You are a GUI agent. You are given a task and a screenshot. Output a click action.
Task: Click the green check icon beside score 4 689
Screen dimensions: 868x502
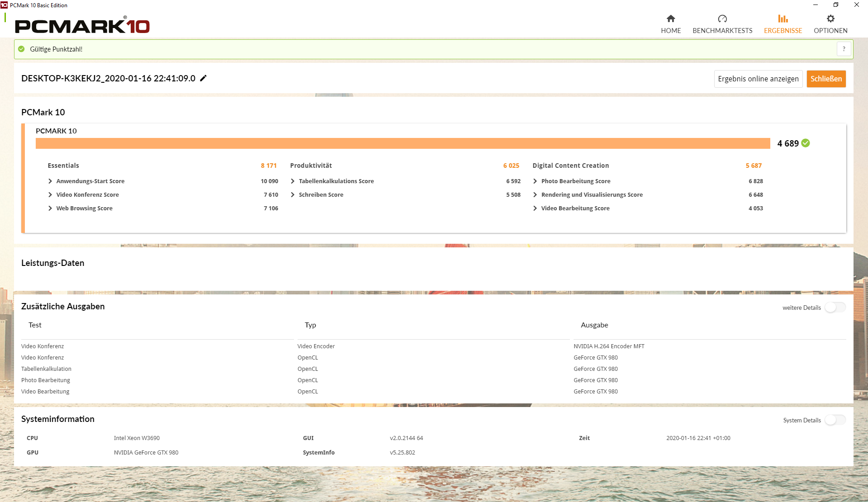click(806, 143)
